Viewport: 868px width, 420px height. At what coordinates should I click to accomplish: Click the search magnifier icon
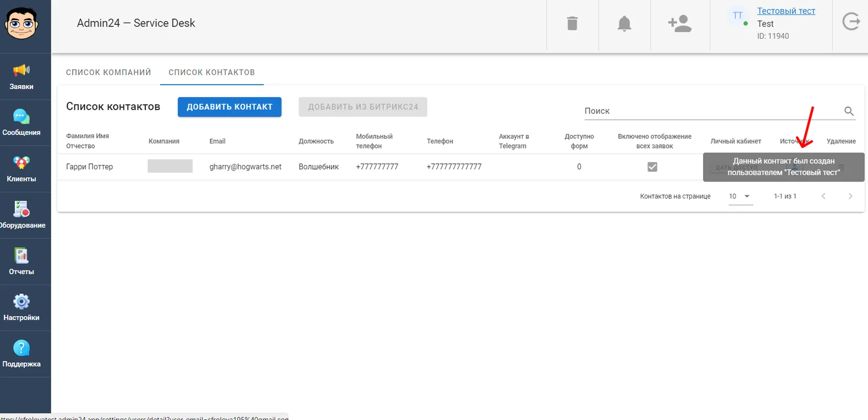click(849, 111)
